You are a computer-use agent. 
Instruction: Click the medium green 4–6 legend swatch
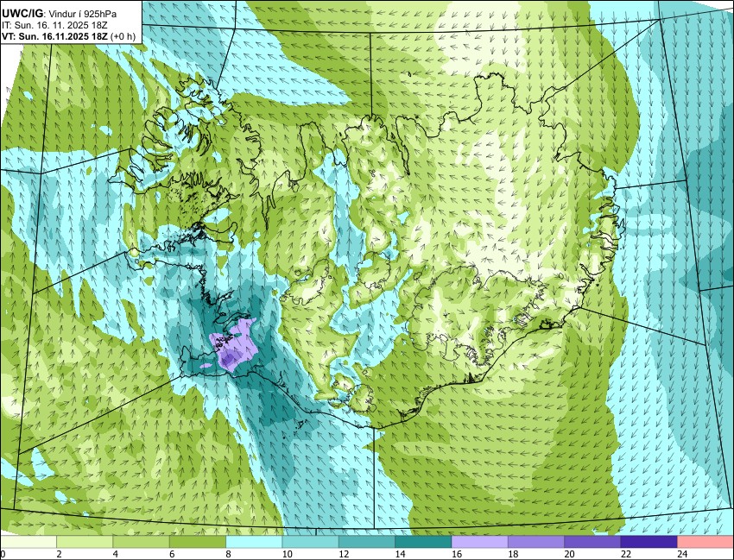[x=141, y=542]
